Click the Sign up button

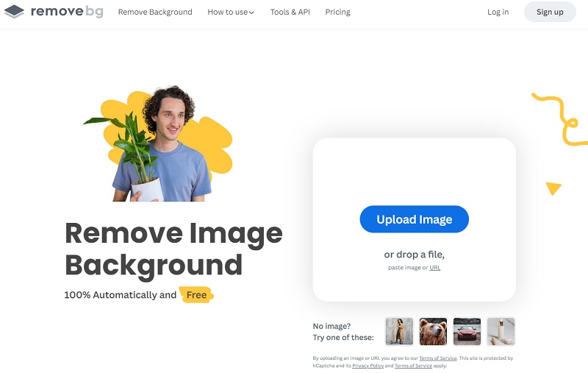pos(550,12)
